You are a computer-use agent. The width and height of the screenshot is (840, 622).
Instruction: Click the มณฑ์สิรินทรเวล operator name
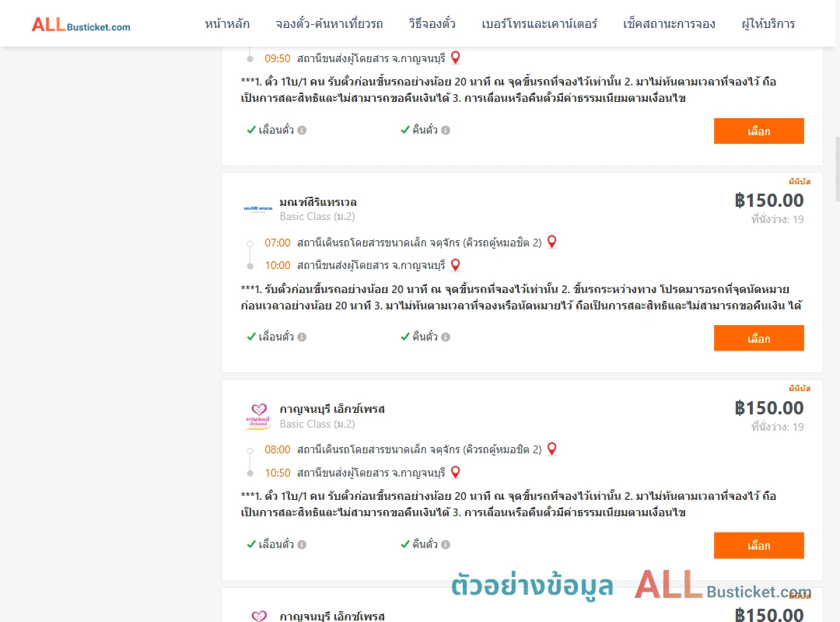click(x=318, y=202)
